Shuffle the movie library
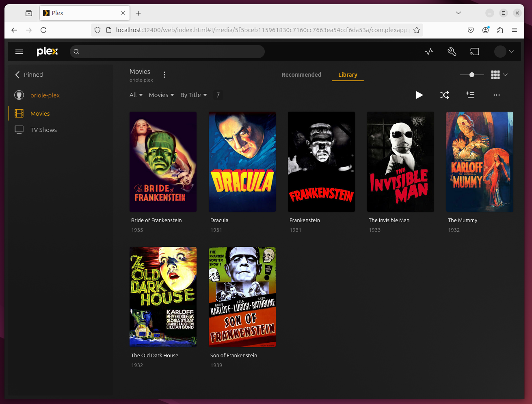Screen dimensions: 532x404 pyautogui.click(x=445, y=95)
